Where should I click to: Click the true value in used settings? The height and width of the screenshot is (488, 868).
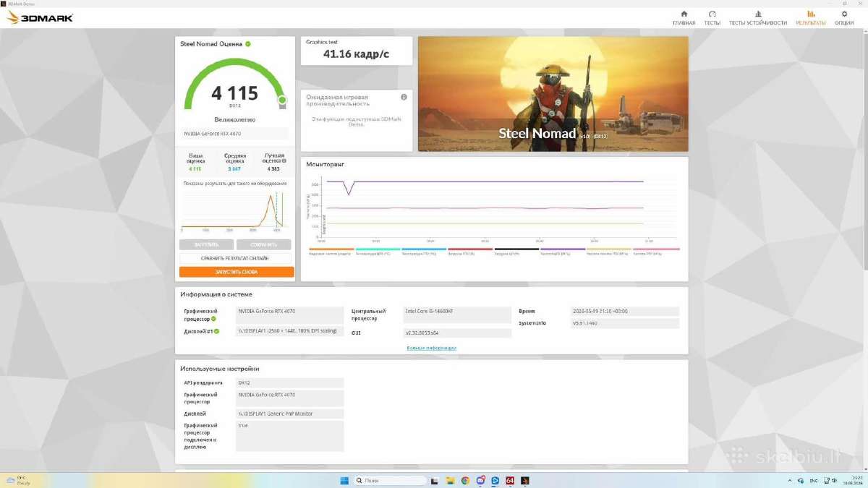coord(290,436)
